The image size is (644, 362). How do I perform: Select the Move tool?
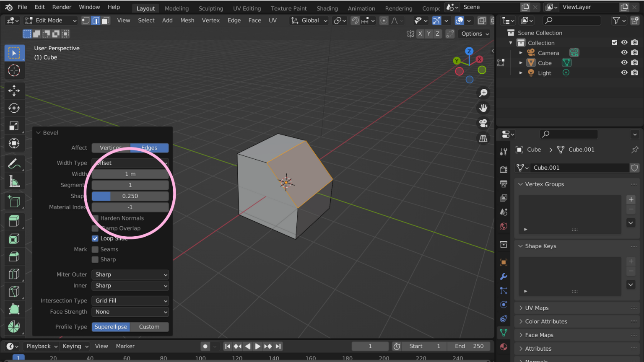tap(14, 90)
